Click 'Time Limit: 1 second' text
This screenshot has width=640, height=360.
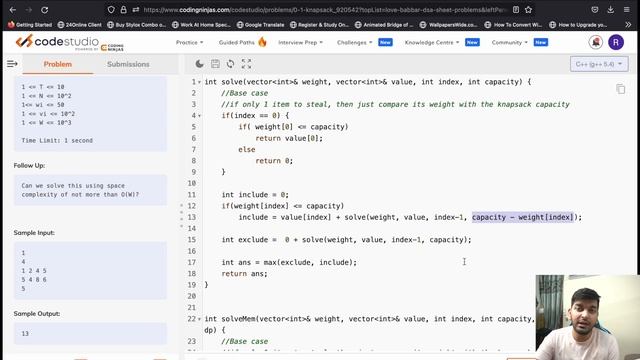click(x=57, y=140)
